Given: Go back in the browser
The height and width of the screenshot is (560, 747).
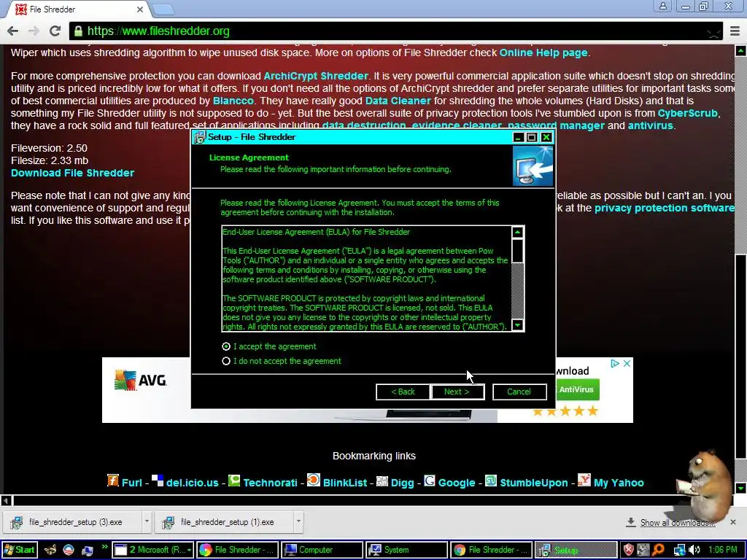Looking at the screenshot, I should point(13,31).
